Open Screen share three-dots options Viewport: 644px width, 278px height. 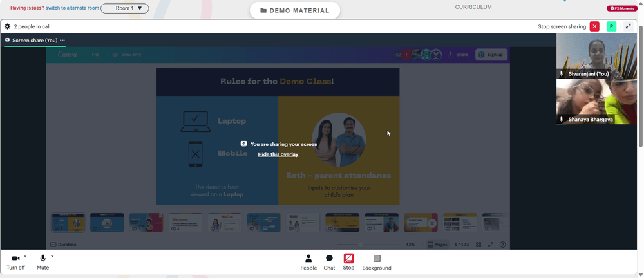pos(62,41)
